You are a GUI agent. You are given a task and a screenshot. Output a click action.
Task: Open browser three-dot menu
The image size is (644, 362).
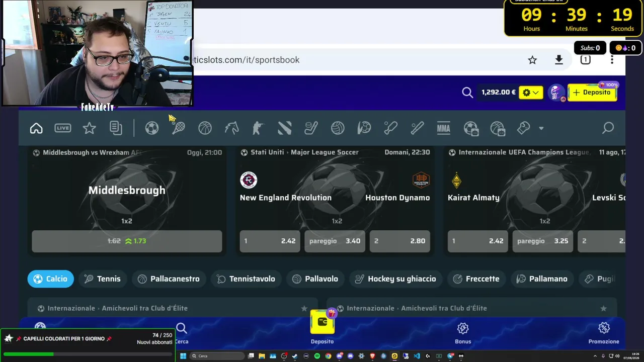tap(612, 60)
